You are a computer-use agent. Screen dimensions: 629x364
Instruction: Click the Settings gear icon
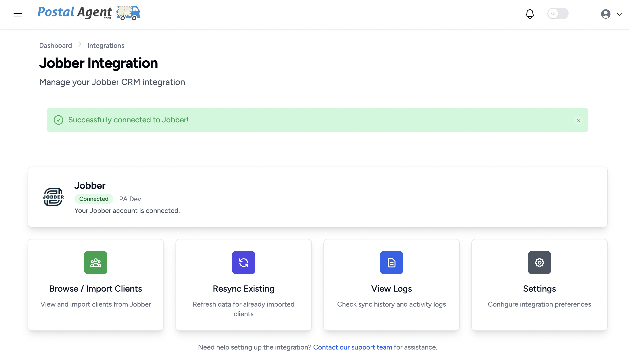[x=539, y=263]
